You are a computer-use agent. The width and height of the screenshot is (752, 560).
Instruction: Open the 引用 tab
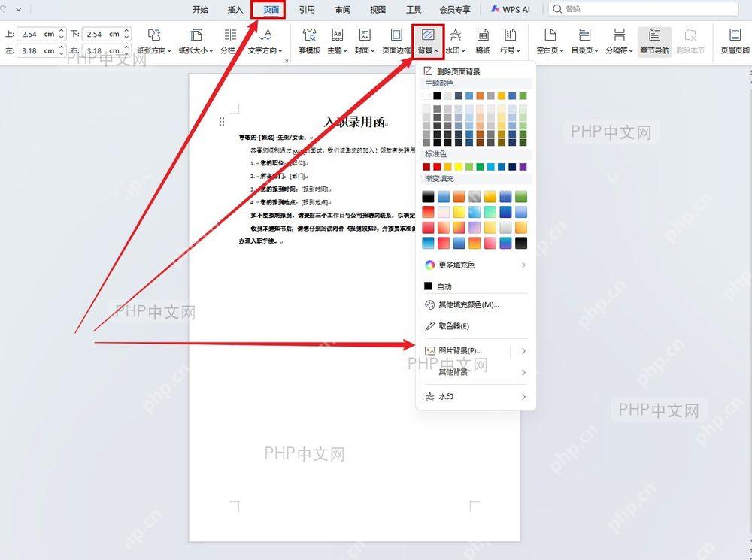pos(307,9)
